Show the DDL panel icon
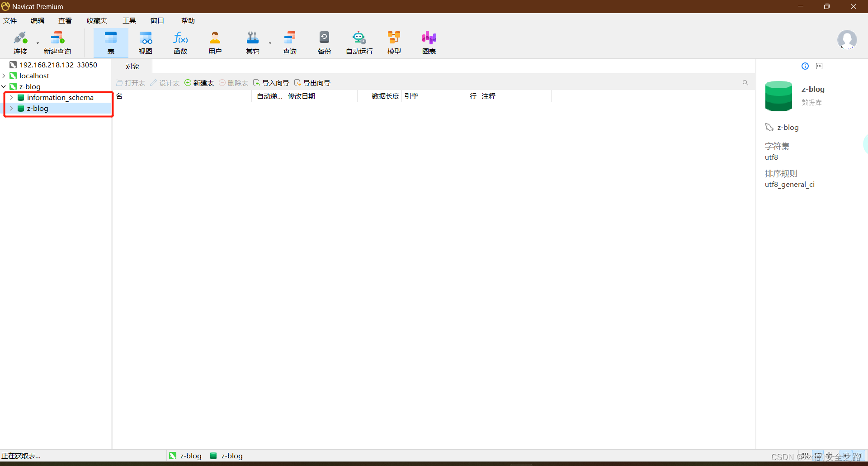The image size is (868, 466). coord(819,66)
